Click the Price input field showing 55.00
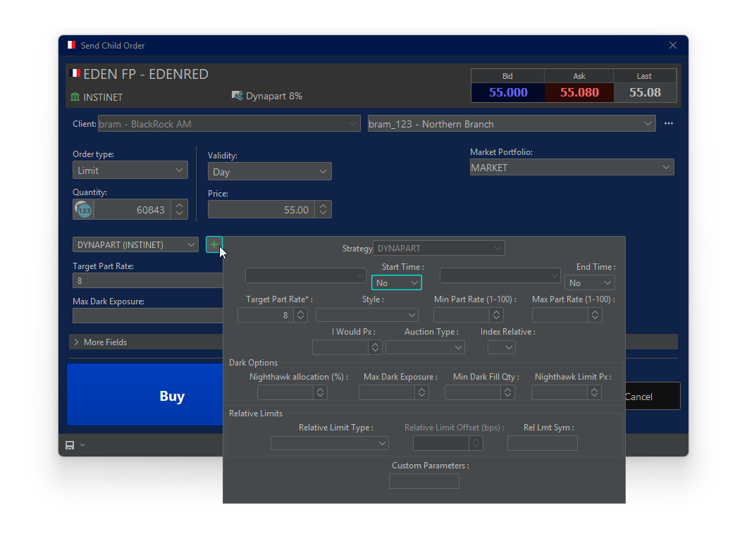The width and height of the screenshot is (754, 560). 261,210
